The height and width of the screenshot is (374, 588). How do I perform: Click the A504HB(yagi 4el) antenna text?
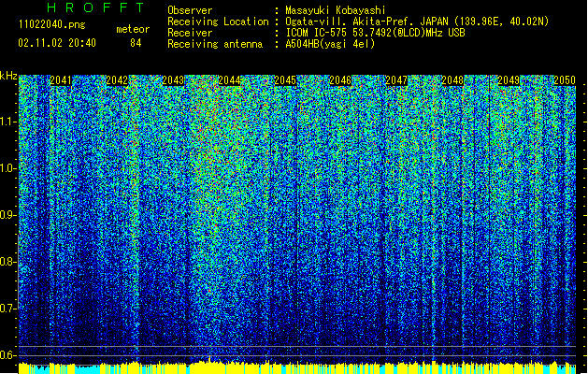pyautogui.click(x=330, y=44)
